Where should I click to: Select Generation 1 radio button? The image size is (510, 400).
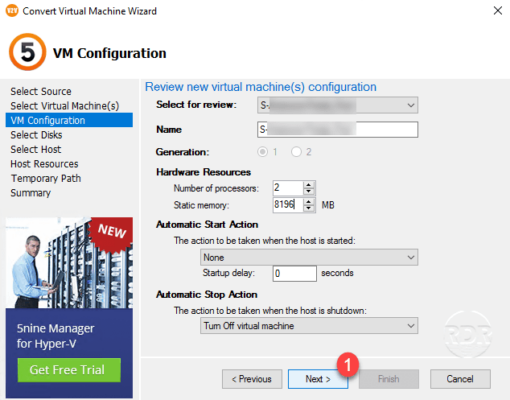point(263,152)
